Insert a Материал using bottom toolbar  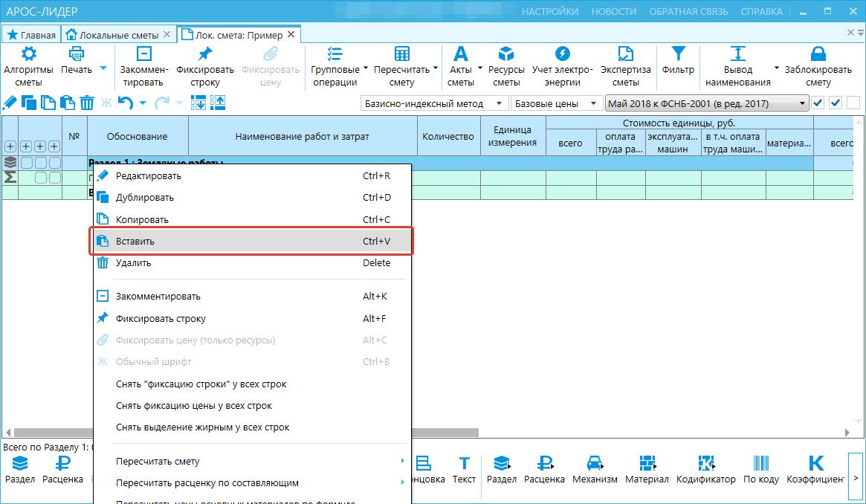pos(647,470)
